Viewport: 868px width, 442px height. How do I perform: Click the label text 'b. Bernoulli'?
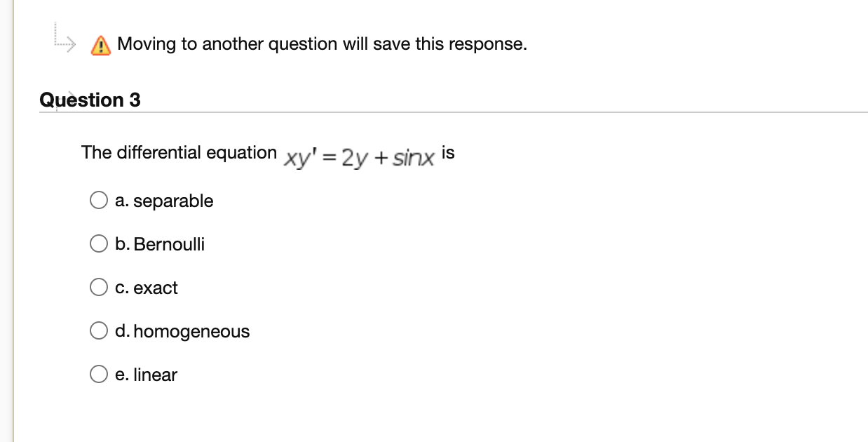[160, 243]
